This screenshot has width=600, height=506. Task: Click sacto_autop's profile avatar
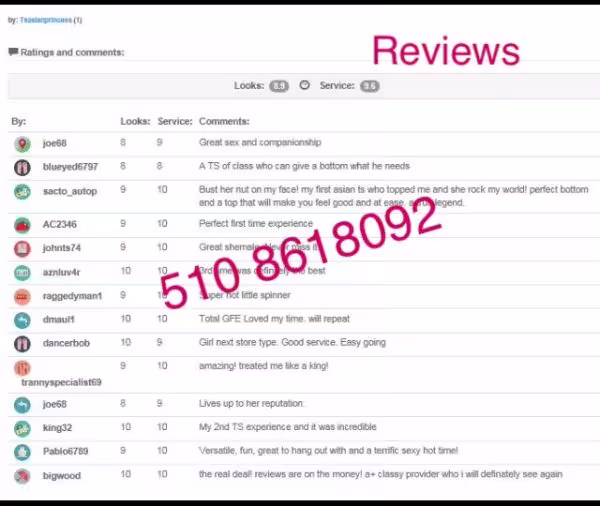click(x=22, y=191)
